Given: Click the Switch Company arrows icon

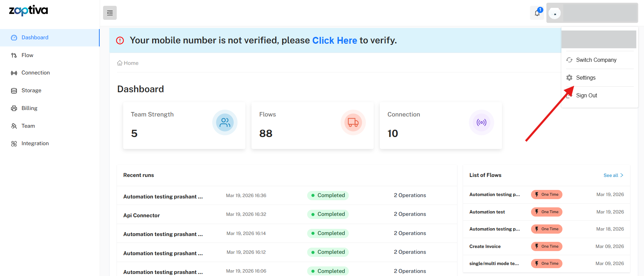Looking at the screenshot, I should click(569, 60).
